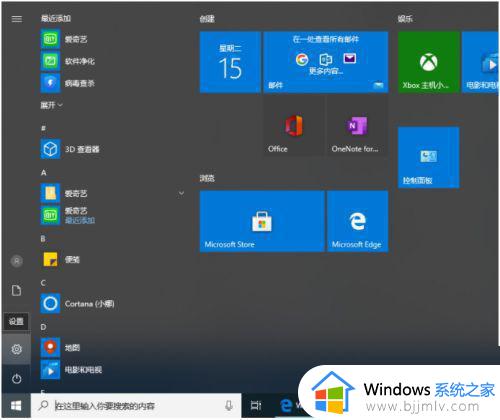
Task: Open the hamburger menu at top of Start
Action: tap(17, 19)
